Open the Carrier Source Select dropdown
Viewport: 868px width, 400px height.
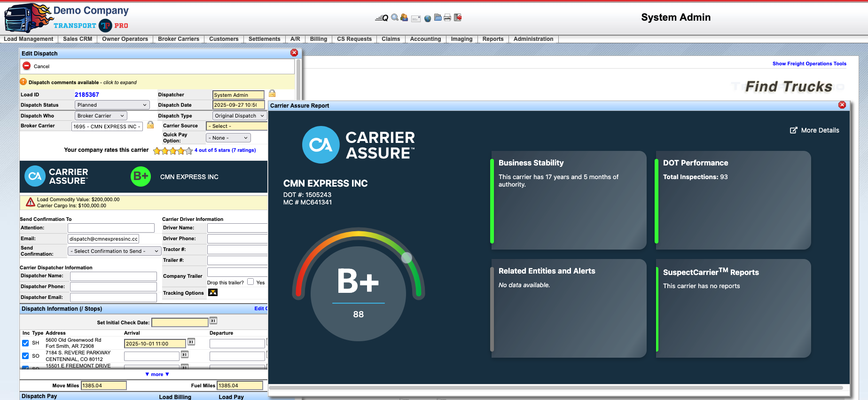coord(237,126)
